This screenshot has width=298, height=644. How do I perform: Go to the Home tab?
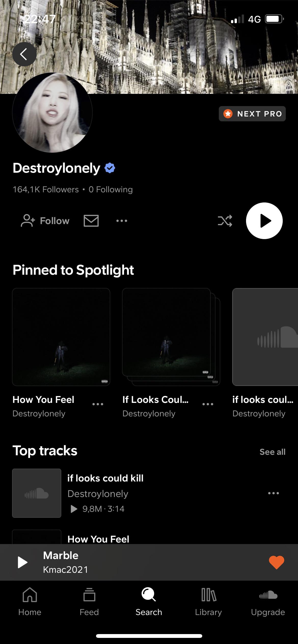click(30, 601)
